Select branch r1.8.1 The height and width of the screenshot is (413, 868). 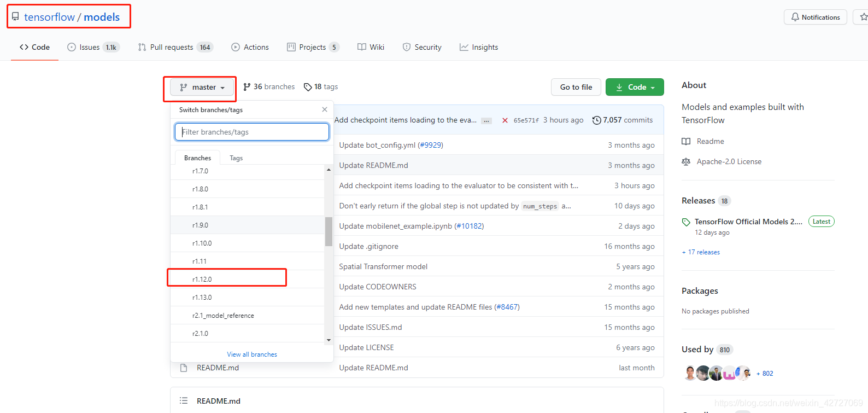click(248, 207)
